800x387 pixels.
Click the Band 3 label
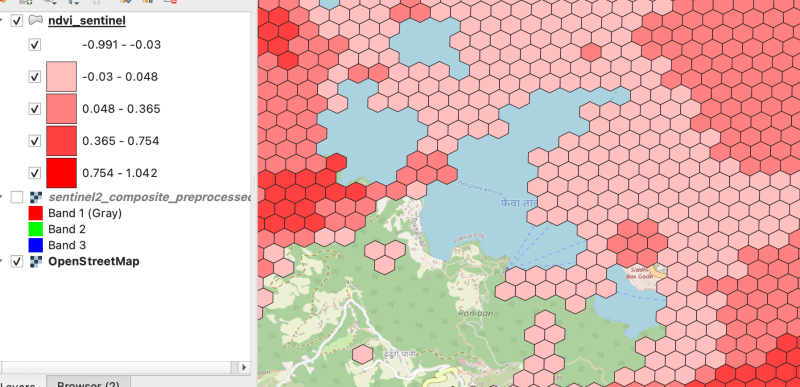click(x=67, y=245)
